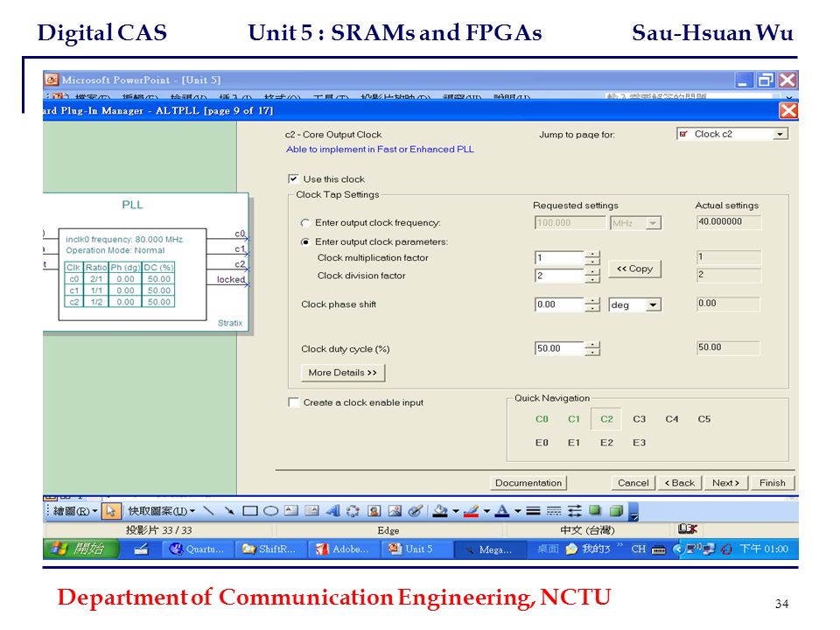Expand More Details >>
Screen dimensions: 840x630
point(343,373)
